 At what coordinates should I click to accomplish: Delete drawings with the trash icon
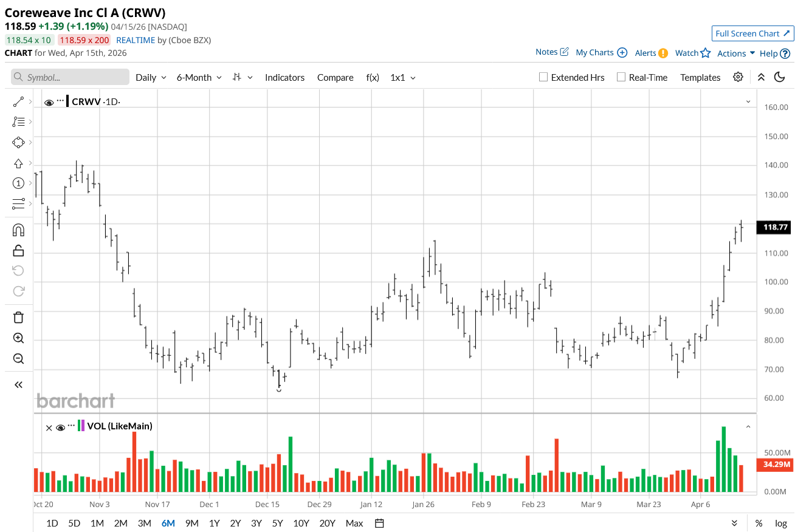(x=18, y=317)
